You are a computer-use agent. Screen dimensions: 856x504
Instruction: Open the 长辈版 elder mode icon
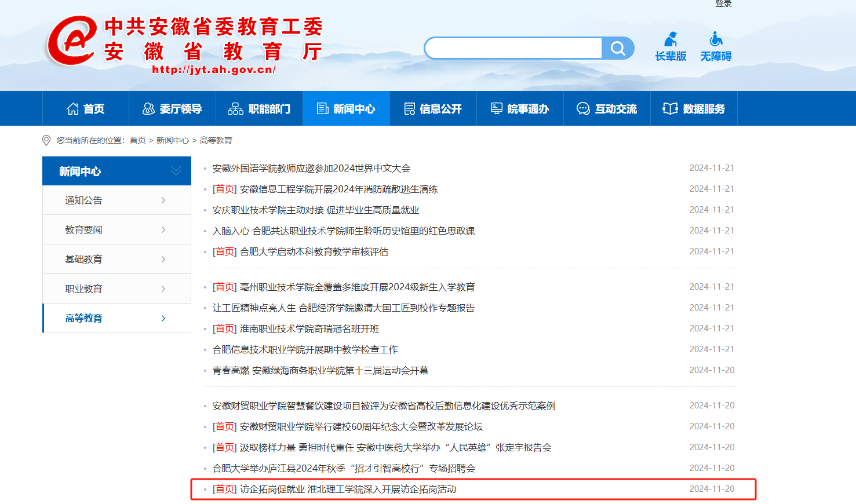click(x=671, y=39)
